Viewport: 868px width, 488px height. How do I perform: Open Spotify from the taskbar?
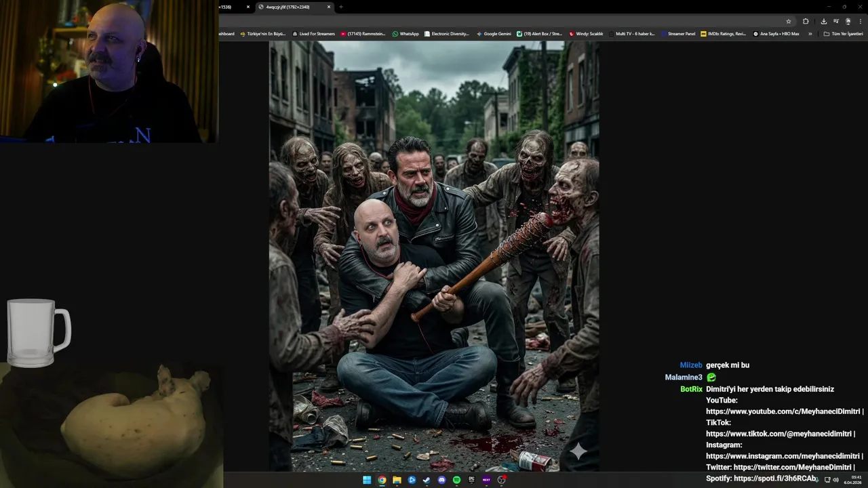(x=456, y=480)
